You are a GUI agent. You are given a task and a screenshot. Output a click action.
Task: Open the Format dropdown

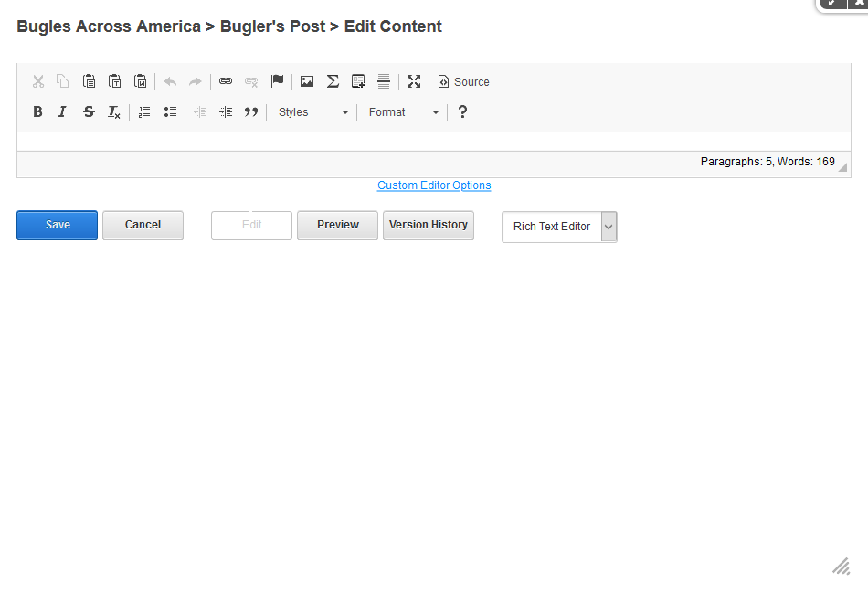point(403,112)
